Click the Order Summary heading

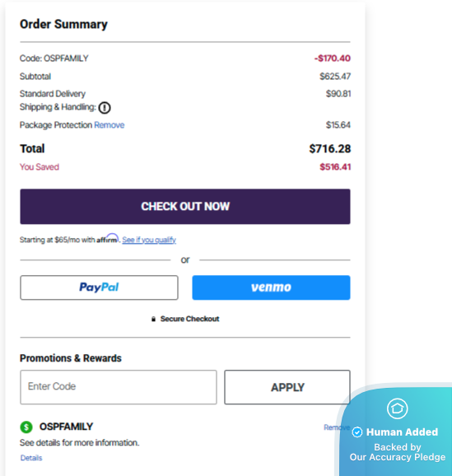pyautogui.click(x=63, y=24)
